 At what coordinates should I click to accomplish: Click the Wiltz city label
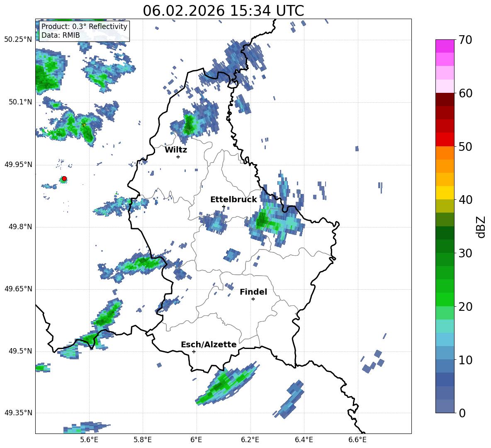point(176,150)
